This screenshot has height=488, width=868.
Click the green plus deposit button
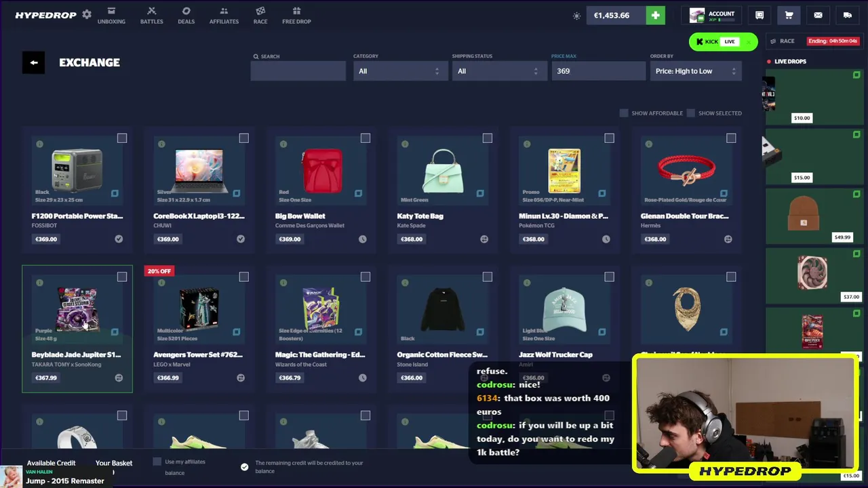[x=656, y=15]
